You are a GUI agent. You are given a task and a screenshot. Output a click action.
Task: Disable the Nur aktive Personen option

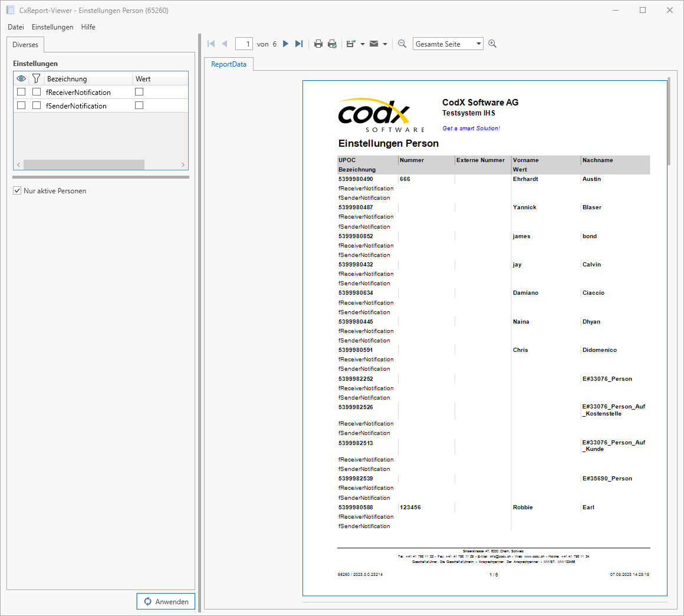(x=17, y=190)
